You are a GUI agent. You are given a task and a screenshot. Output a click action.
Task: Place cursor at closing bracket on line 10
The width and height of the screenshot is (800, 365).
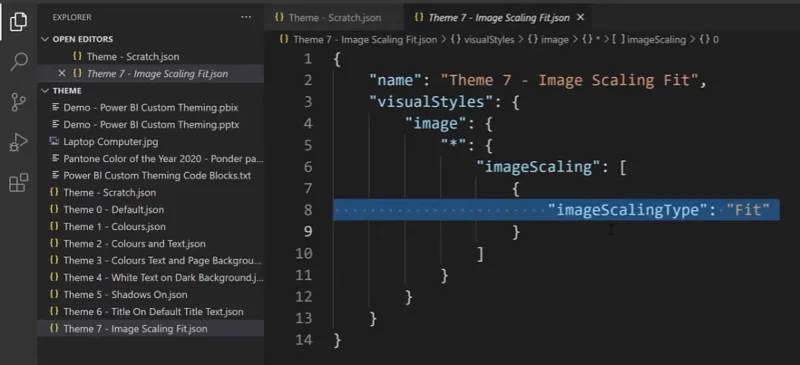480,254
